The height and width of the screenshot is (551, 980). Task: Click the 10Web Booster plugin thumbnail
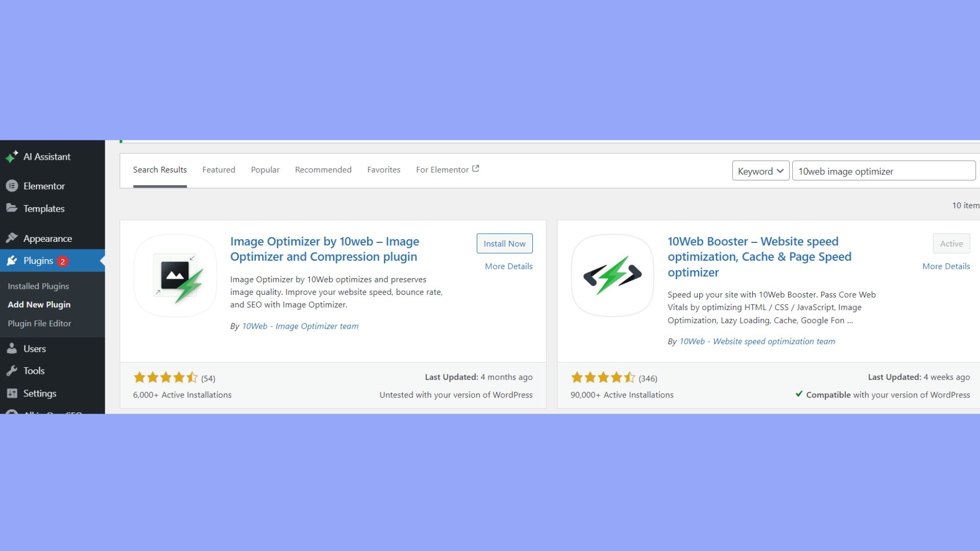point(612,276)
